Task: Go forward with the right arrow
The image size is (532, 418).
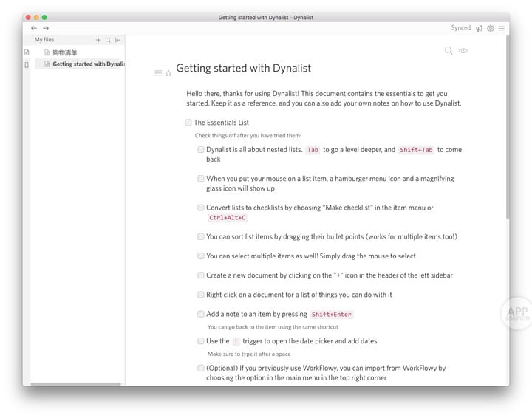Action: [x=46, y=28]
